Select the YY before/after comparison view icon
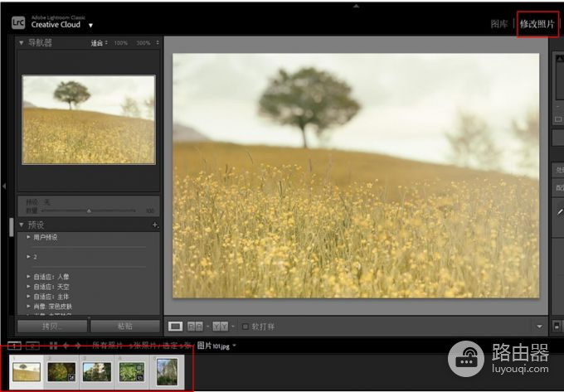This screenshot has height=392, width=564. point(220,327)
